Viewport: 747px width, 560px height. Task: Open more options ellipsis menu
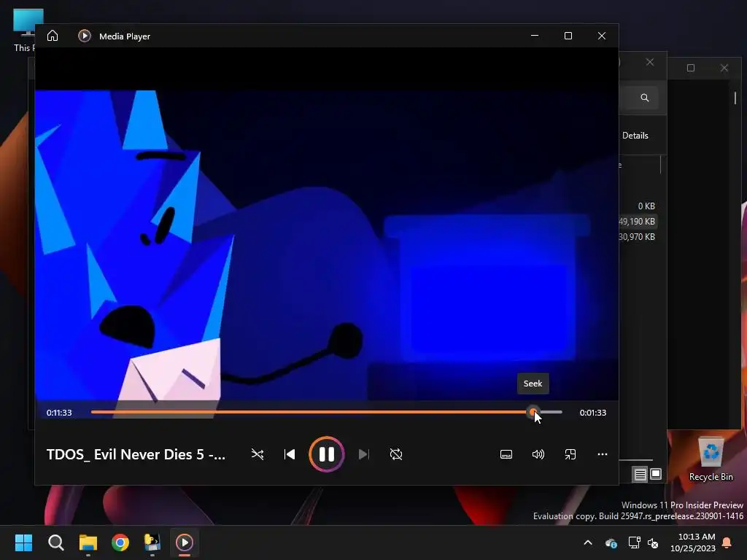pyautogui.click(x=602, y=454)
